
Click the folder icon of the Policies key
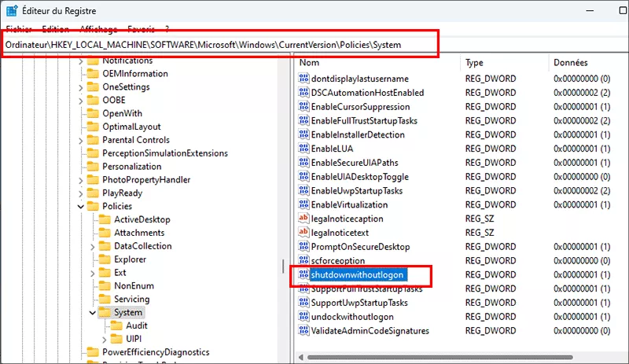[x=93, y=206]
